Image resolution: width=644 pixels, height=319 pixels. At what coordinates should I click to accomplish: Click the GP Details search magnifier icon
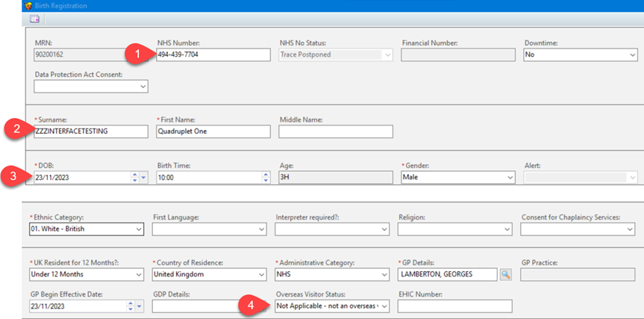point(505,275)
